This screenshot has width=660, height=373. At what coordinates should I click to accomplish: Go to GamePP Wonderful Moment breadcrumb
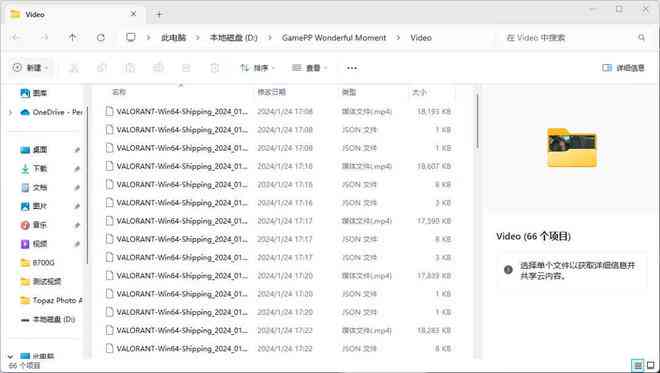[334, 37]
